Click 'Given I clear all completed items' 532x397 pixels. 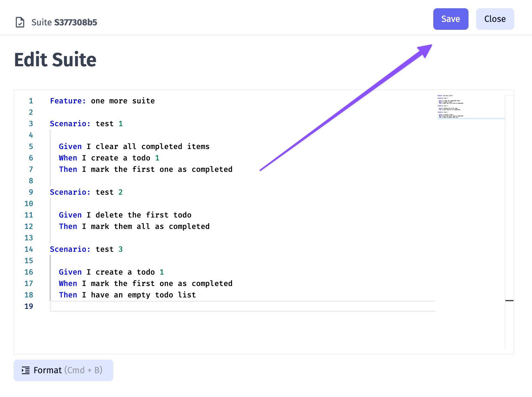[x=134, y=146]
